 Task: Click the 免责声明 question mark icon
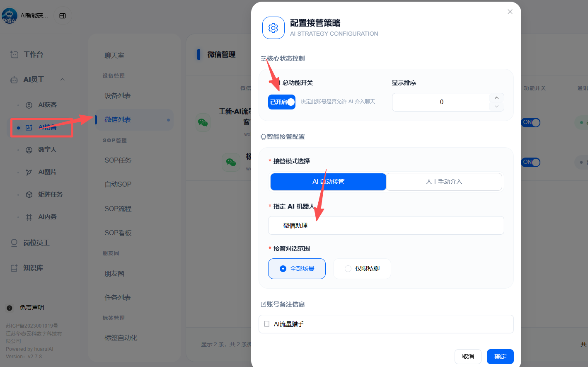[10, 308]
